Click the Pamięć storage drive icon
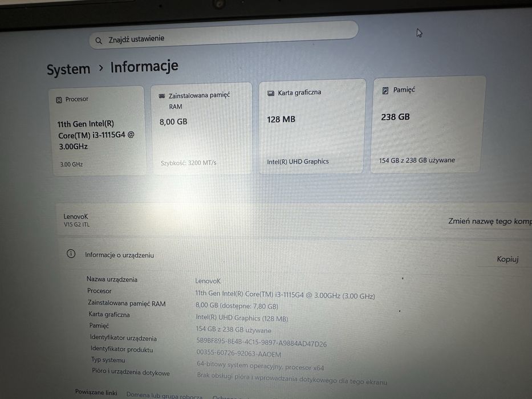This screenshot has width=532, height=399. [385, 91]
